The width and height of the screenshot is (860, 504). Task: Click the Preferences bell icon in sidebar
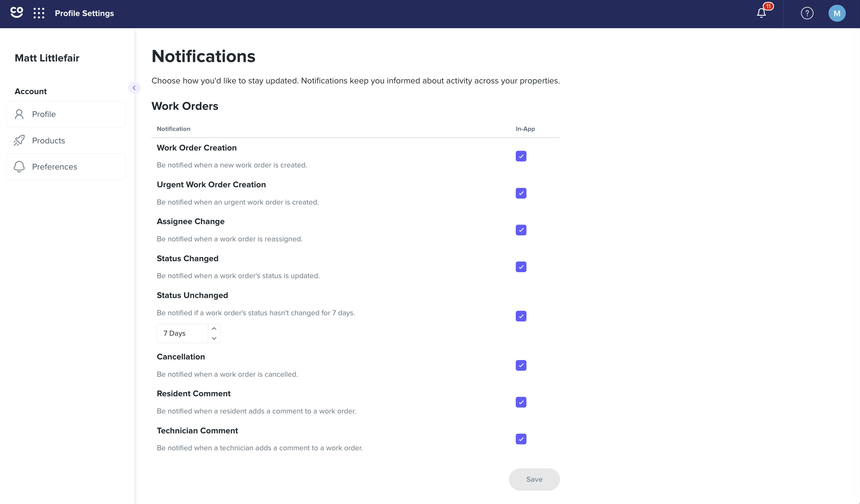tap(19, 167)
